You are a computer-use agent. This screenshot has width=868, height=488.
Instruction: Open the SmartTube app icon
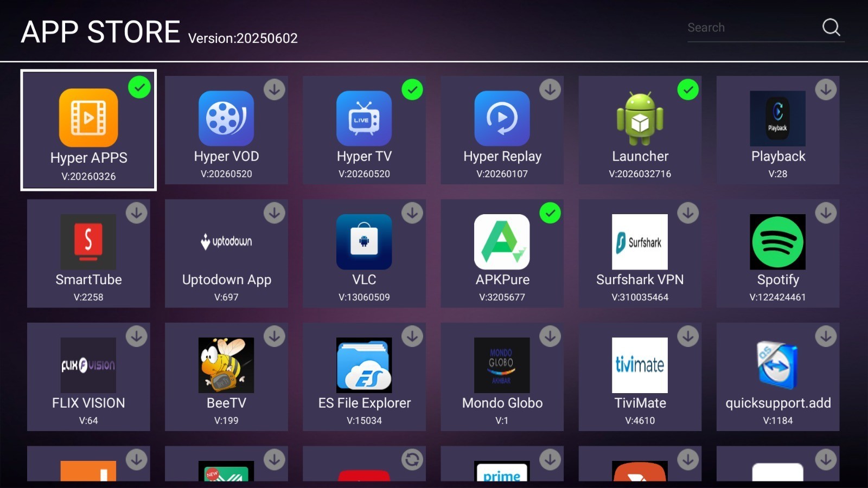88,242
